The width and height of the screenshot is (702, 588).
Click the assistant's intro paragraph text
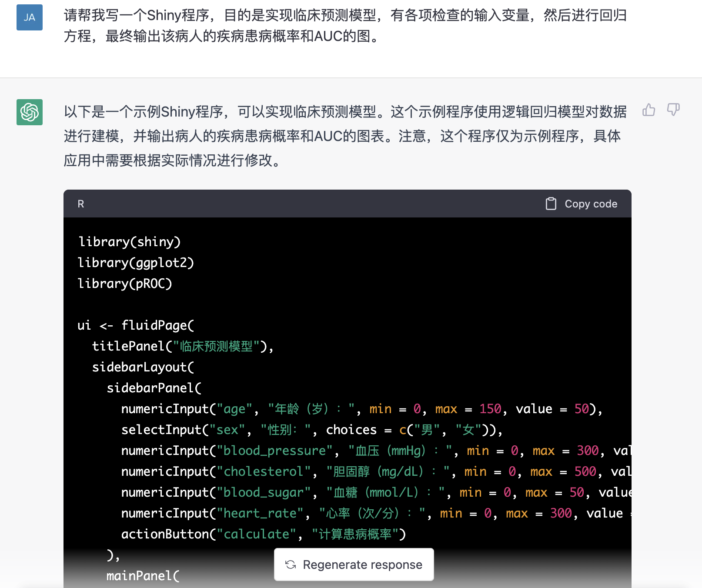point(345,136)
